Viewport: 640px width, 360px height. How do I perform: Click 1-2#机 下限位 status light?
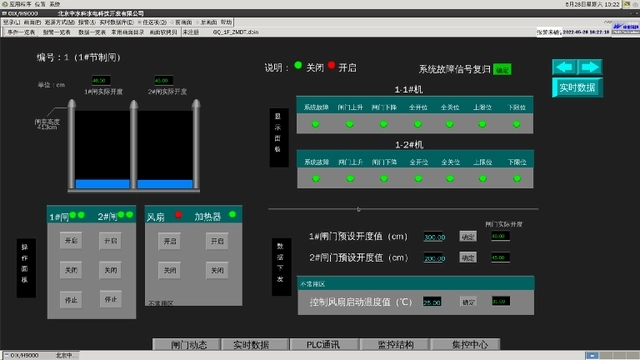coord(517,178)
